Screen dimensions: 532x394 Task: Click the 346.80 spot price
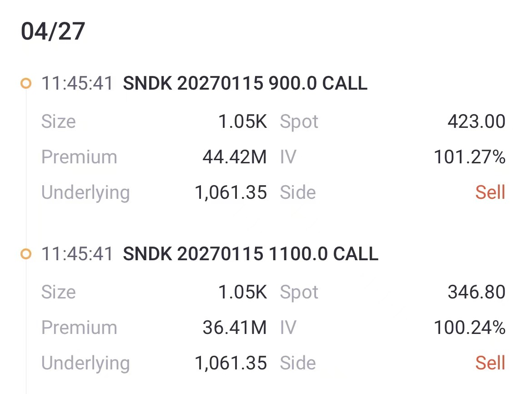click(x=476, y=293)
